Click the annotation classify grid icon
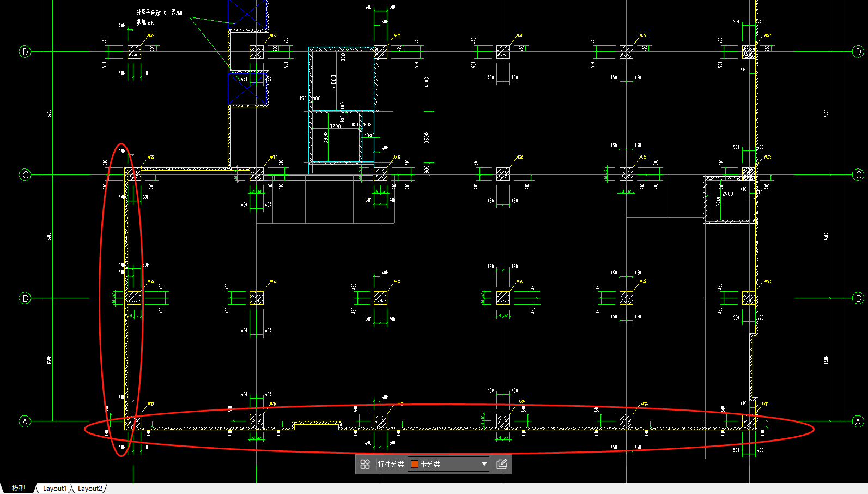 tap(365, 464)
